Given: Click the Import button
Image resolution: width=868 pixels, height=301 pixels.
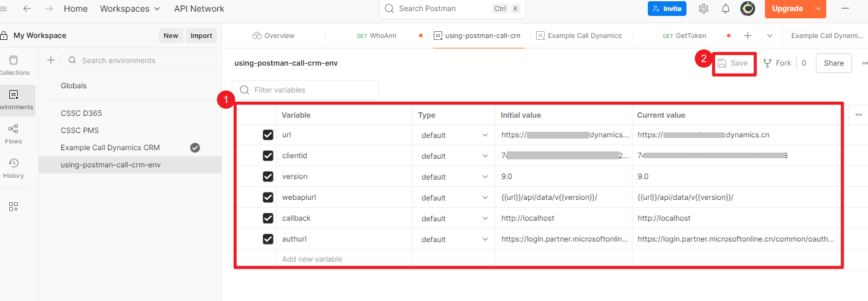Looking at the screenshot, I should (201, 36).
